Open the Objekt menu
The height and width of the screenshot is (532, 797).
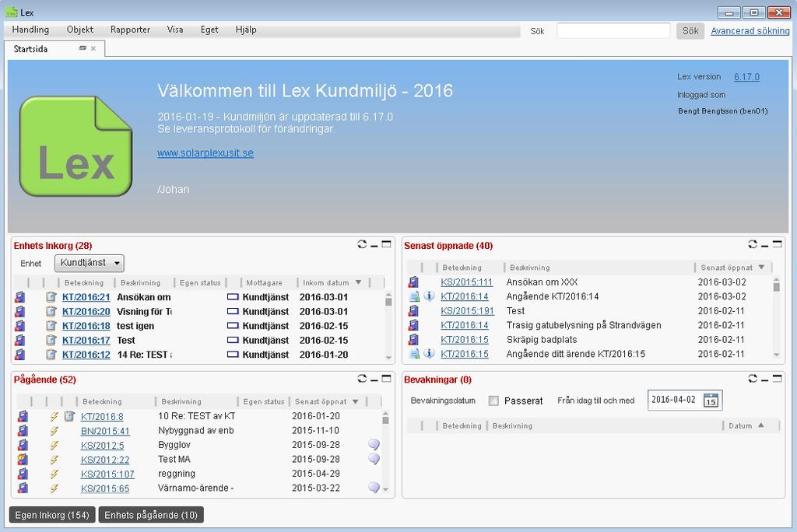tap(80, 30)
